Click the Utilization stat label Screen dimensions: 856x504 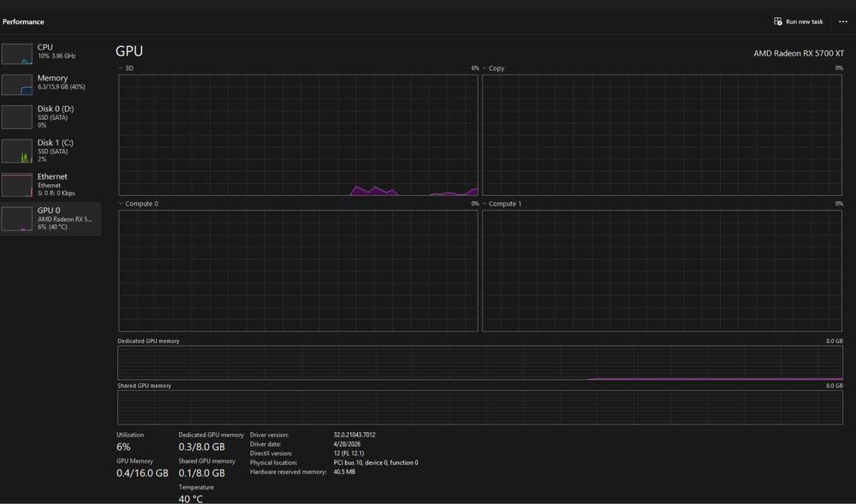coord(130,435)
